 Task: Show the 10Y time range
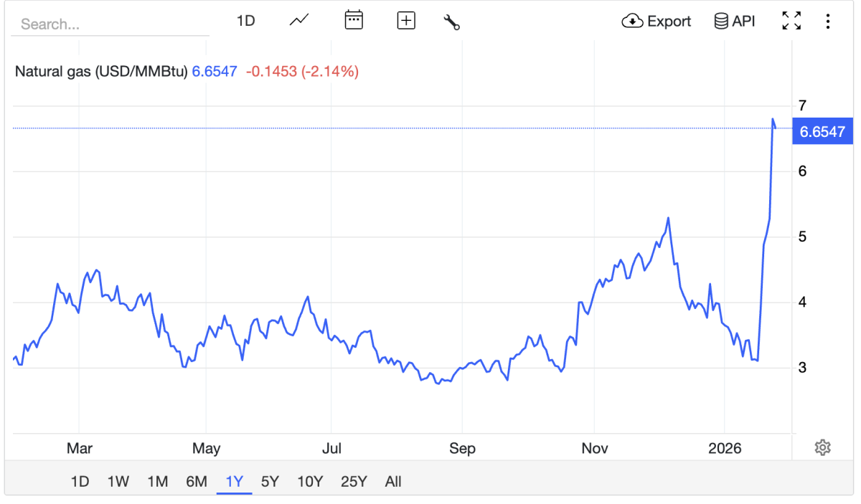310,481
